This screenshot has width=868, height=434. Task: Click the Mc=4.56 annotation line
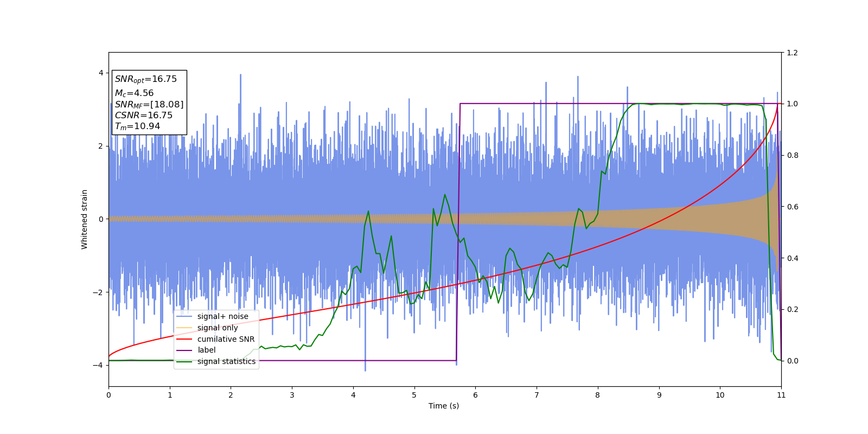click(134, 93)
